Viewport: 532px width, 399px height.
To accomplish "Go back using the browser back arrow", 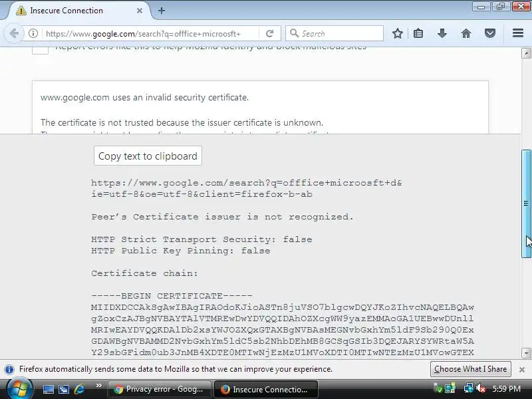I will coord(14,33).
